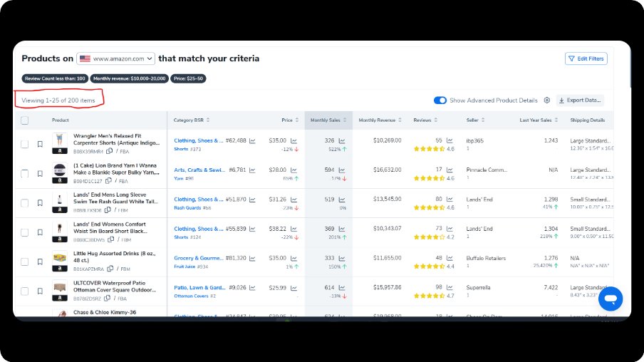Select the Wrangler Men's Relaxed Fit row checkbox
Screen dimensions: 644x362
pyautogui.click(x=25, y=144)
